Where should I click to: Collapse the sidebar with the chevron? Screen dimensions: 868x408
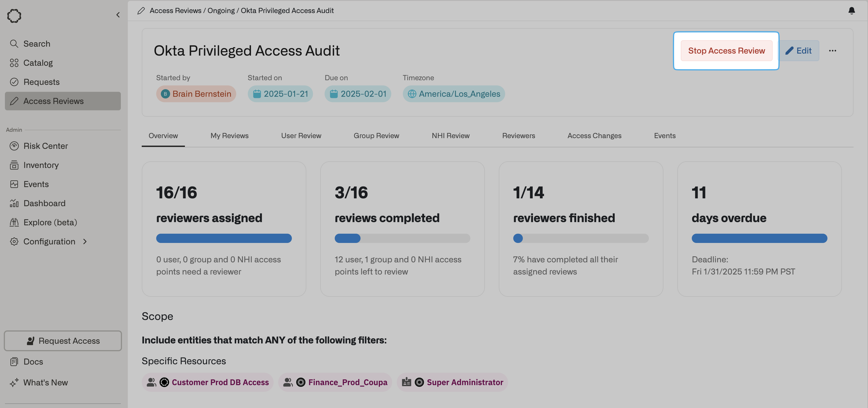point(118,15)
